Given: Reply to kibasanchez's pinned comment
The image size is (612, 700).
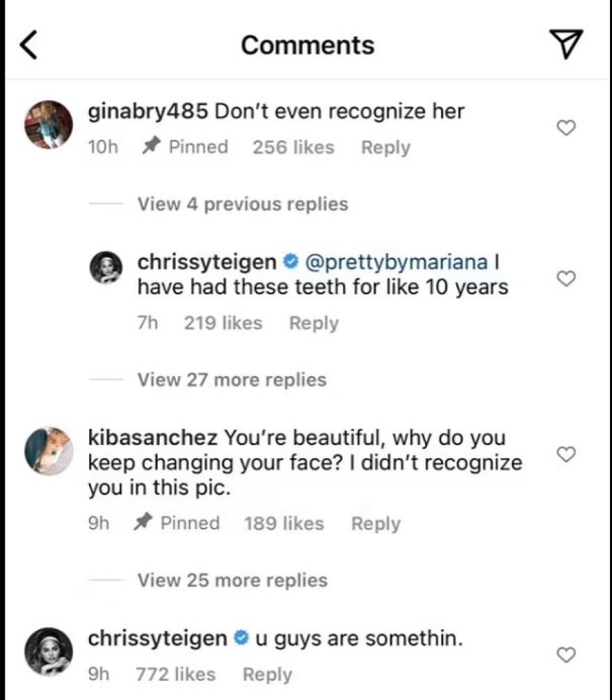Looking at the screenshot, I should pos(376,523).
